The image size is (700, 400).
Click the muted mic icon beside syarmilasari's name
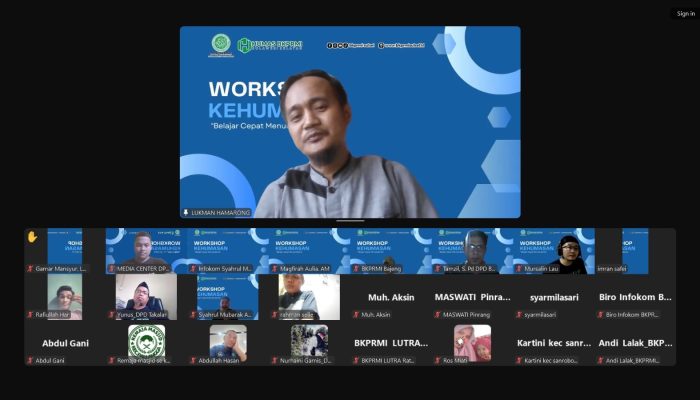(521, 315)
